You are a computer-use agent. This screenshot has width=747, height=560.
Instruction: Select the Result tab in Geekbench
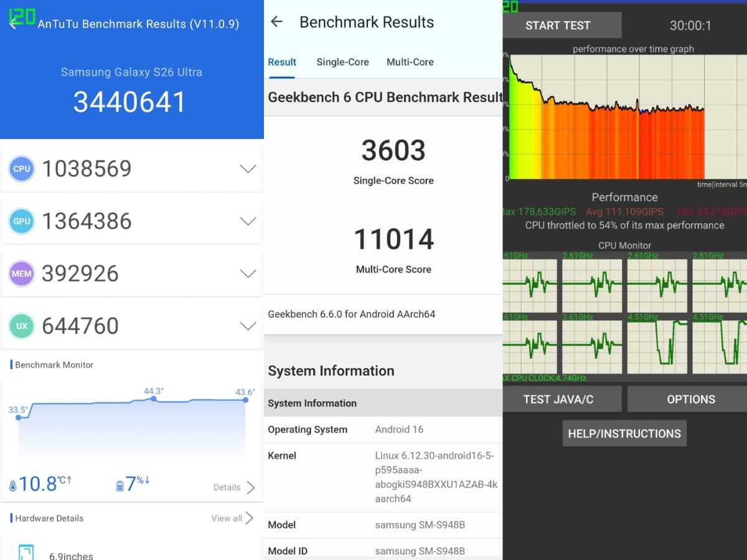point(282,62)
